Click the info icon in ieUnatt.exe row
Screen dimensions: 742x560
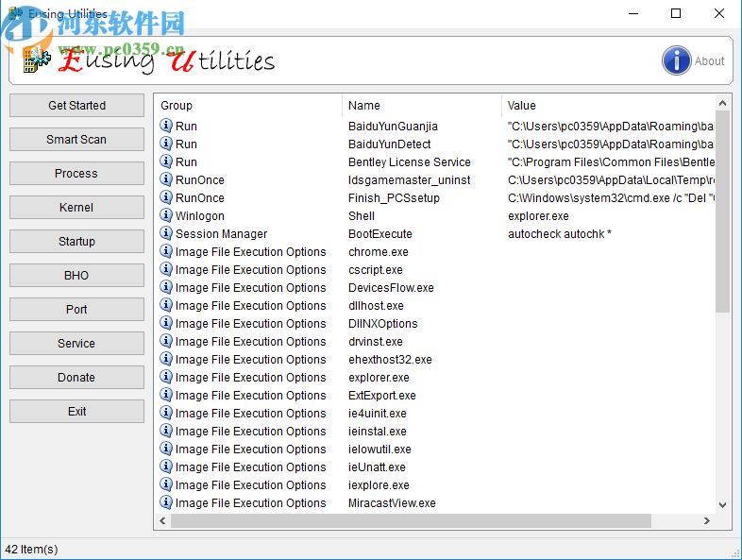click(165, 467)
